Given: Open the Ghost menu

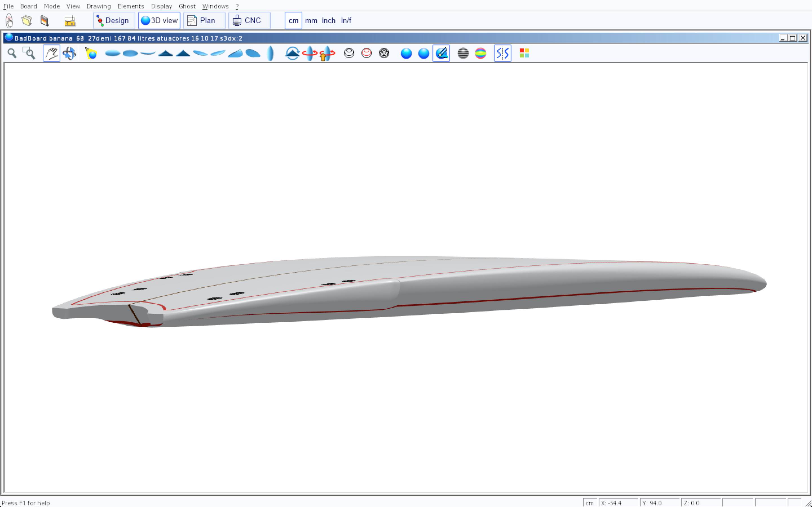Looking at the screenshot, I should pyautogui.click(x=187, y=6).
